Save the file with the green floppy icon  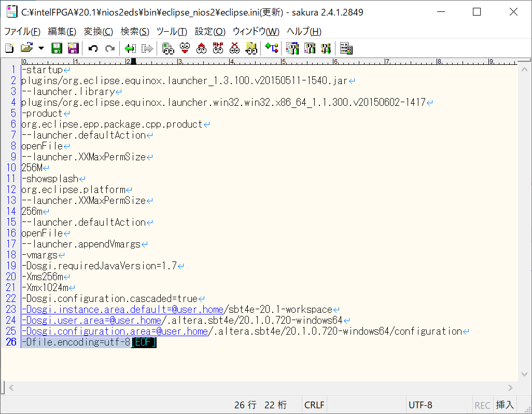(x=57, y=48)
